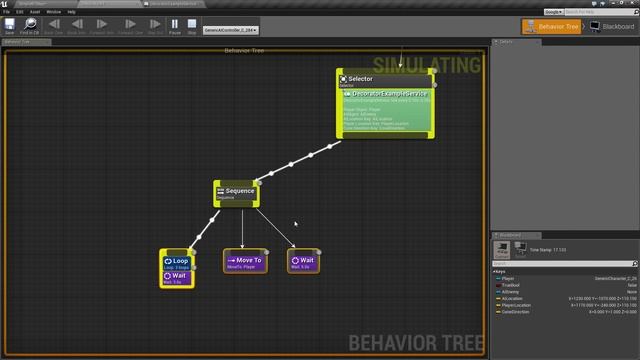Click the Time Stamp text
640x360 pixels.
548,250
